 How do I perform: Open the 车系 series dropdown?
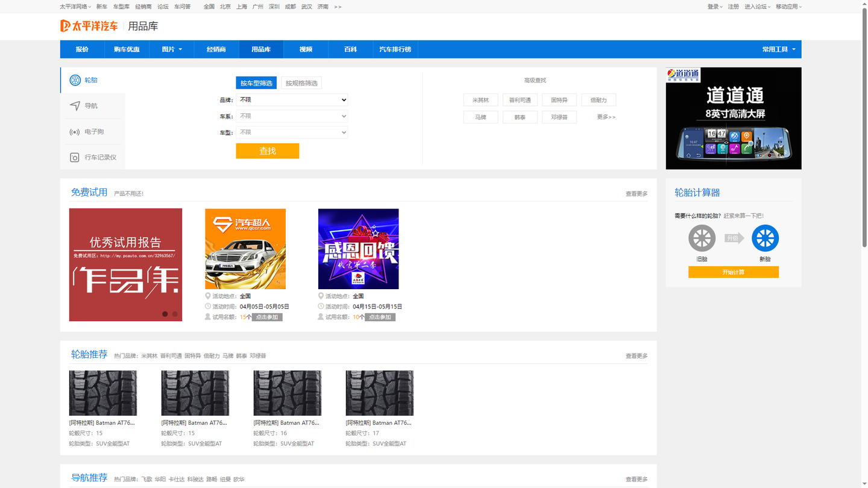tap(292, 116)
